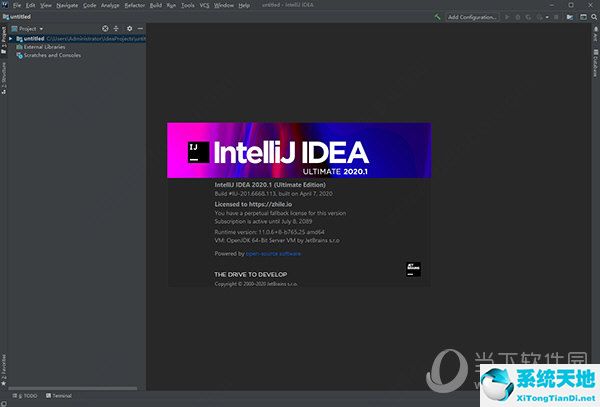Open the 6: TODO tool window tab
The height and width of the screenshot is (407, 600).
(25, 396)
